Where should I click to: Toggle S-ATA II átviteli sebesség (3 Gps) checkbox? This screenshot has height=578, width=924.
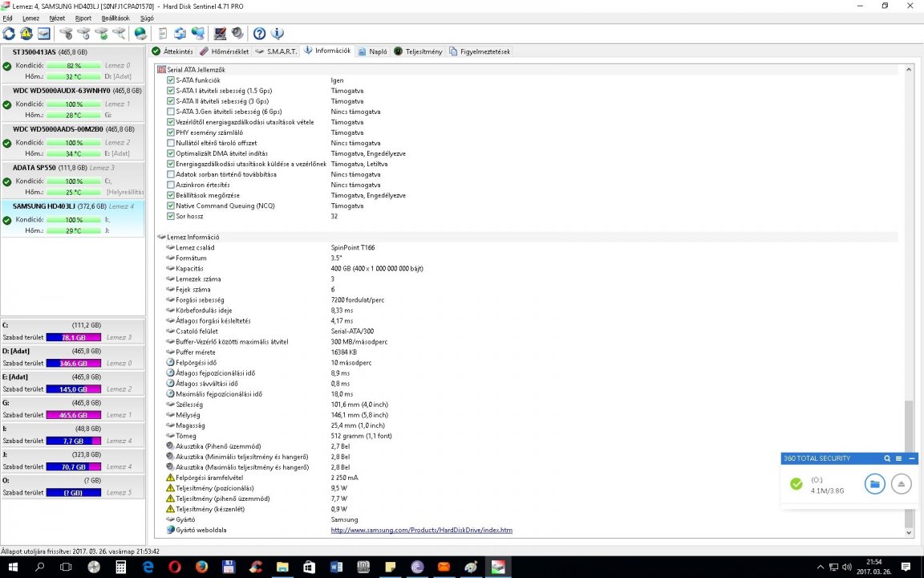tap(170, 101)
